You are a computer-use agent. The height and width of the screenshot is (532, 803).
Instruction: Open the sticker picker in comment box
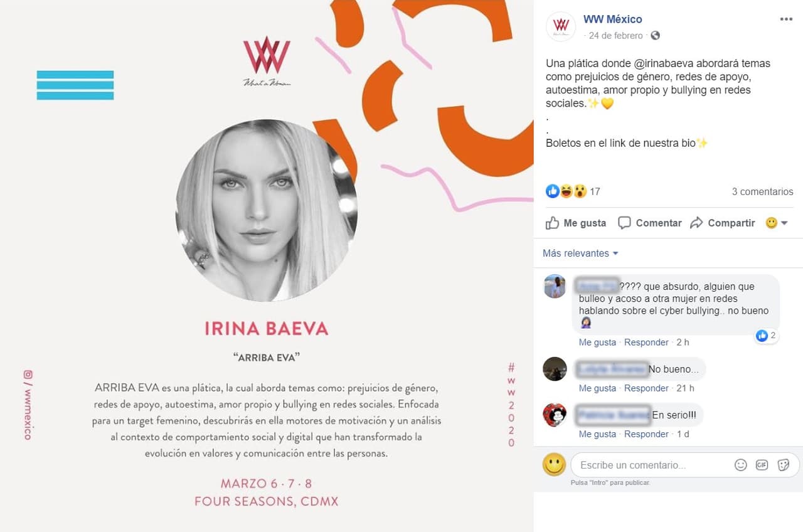point(784,465)
